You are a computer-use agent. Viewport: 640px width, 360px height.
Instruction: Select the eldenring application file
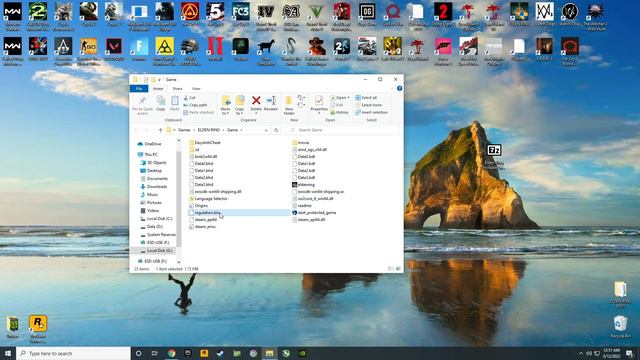(303, 184)
